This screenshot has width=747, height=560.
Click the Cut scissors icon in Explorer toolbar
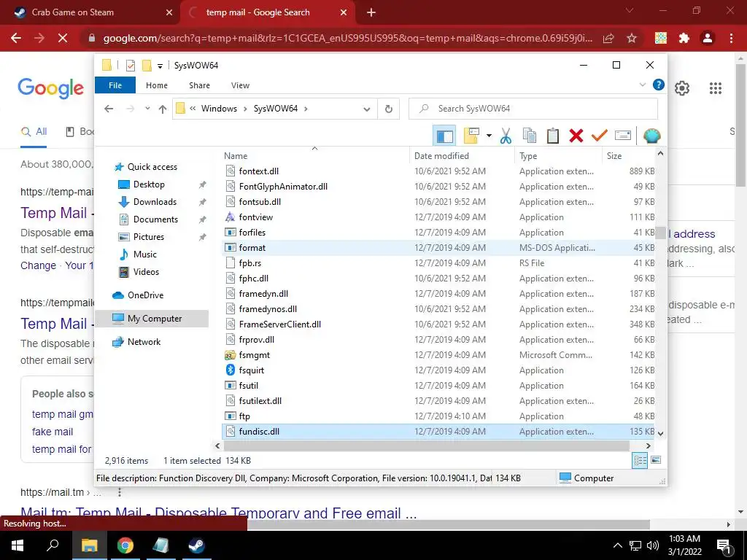[506, 136]
